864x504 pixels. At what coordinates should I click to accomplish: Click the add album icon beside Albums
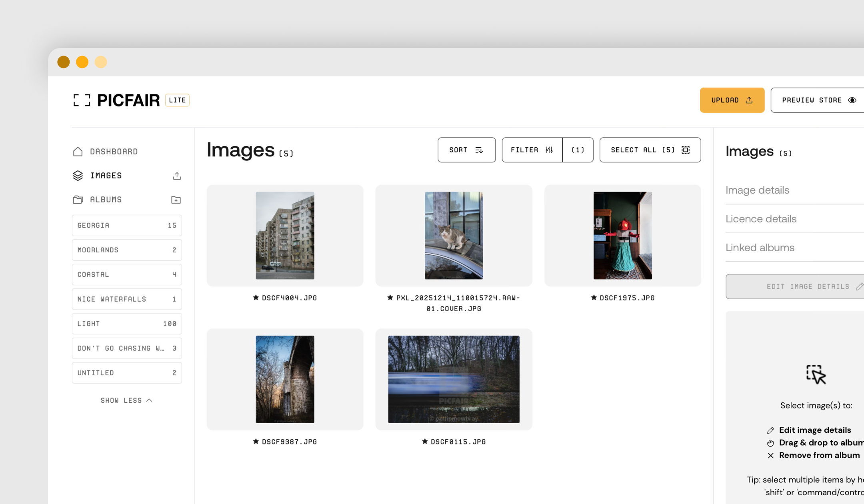point(176,200)
